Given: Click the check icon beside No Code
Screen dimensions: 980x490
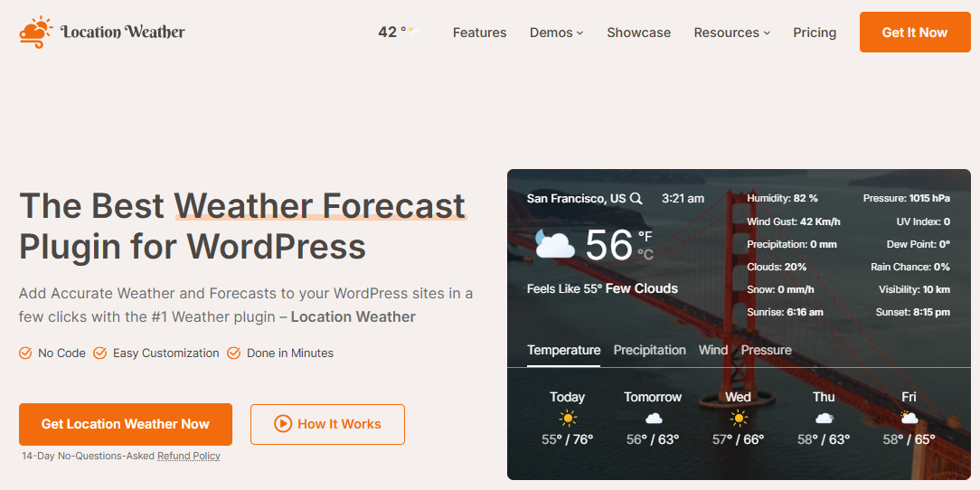Looking at the screenshot, I should tap(25, 353).
